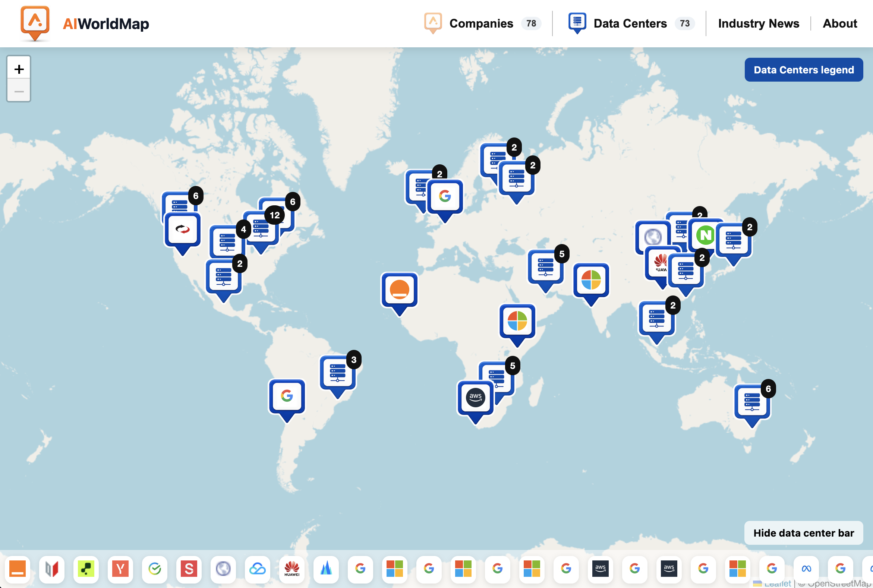Screen dimensions: 873x588
Task: Open the Naver N marker in Korea
Action: (x=706, y=236)
